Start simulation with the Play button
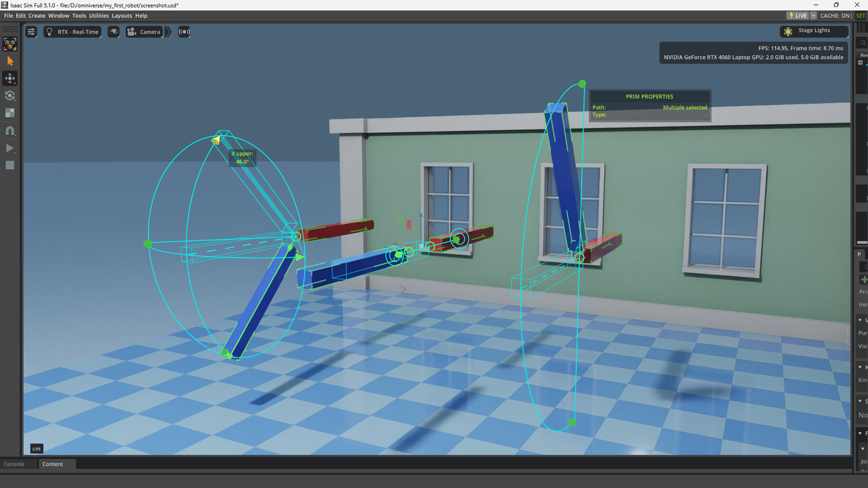The width and height of the screenshot is (868, 488). 10,148
